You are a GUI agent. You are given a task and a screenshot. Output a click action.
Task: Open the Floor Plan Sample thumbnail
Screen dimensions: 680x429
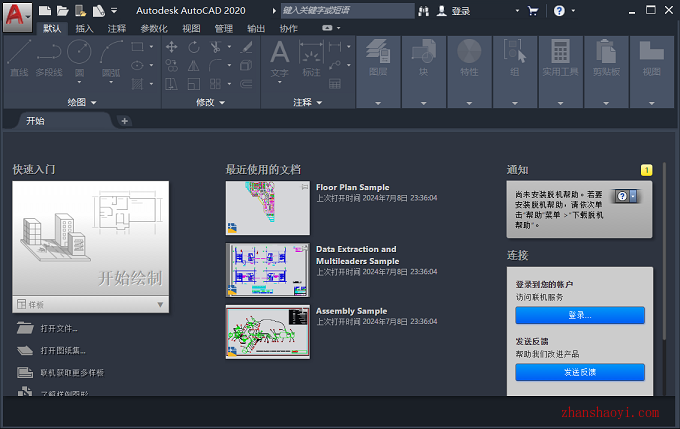tap(268, 208)
